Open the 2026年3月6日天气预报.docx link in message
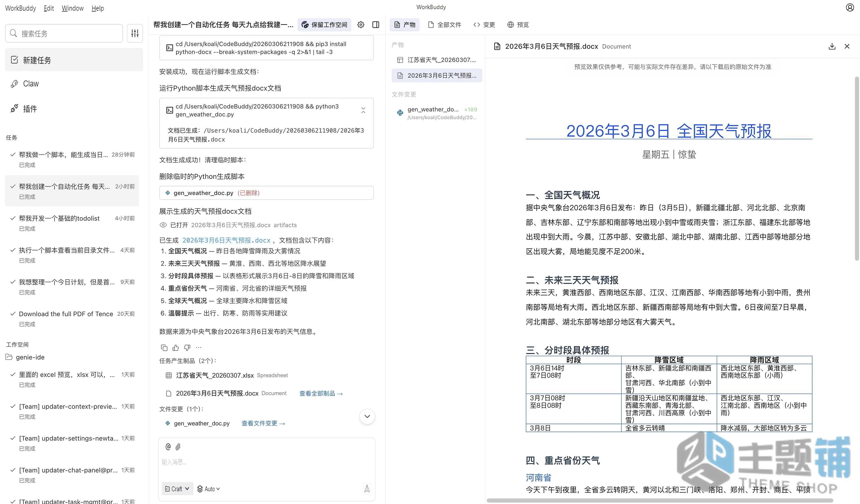This screenshot has height=504, width=860. (x=227, y=240)
